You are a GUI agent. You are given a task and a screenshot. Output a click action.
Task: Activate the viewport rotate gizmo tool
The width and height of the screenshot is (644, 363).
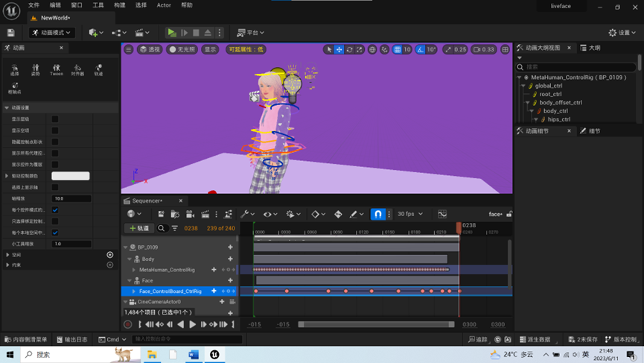349,49
